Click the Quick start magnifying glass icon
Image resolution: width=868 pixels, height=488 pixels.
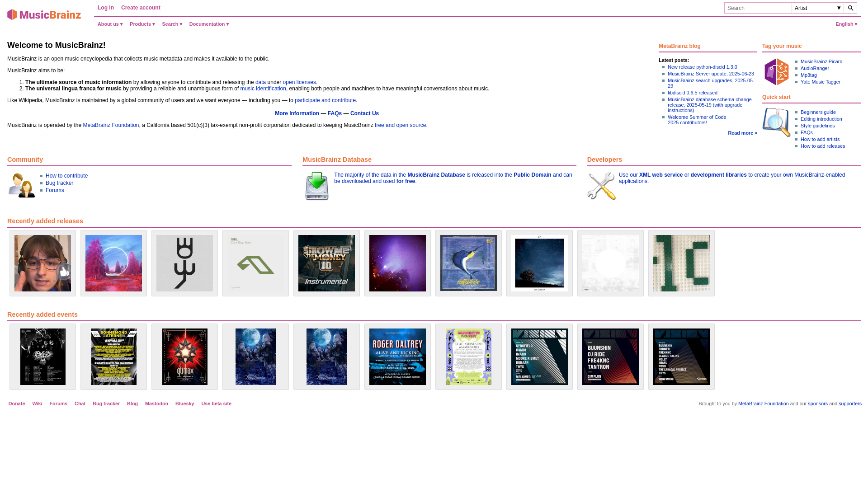click(777, 122)
